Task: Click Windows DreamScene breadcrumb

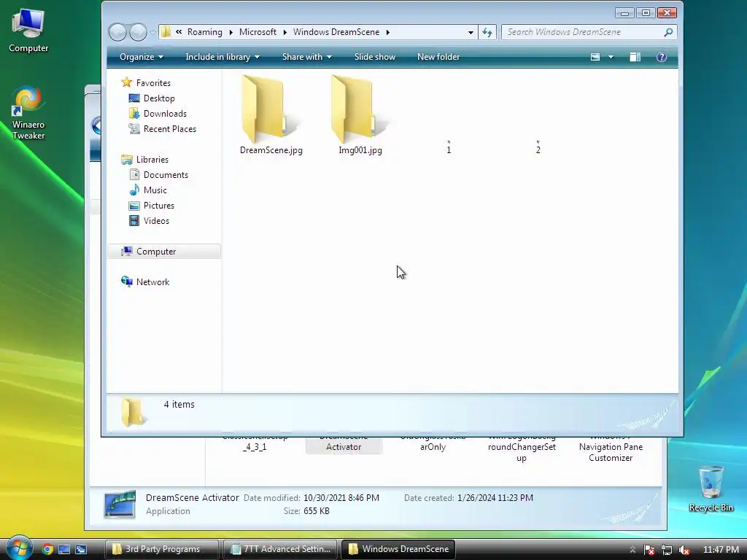Action: point(336,32)
